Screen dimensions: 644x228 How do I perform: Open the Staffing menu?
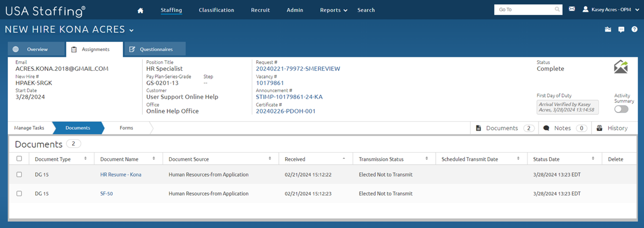(x=171, y=10)
